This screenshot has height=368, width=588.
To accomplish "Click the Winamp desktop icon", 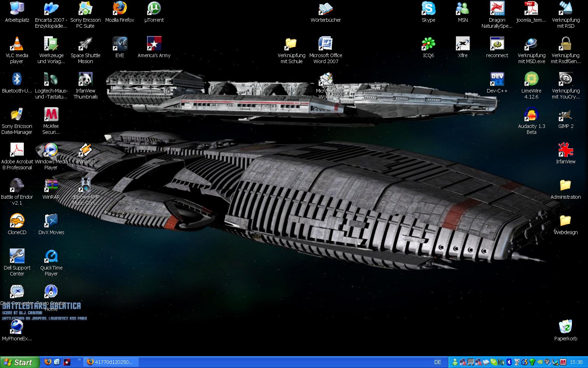I will 85,150.
